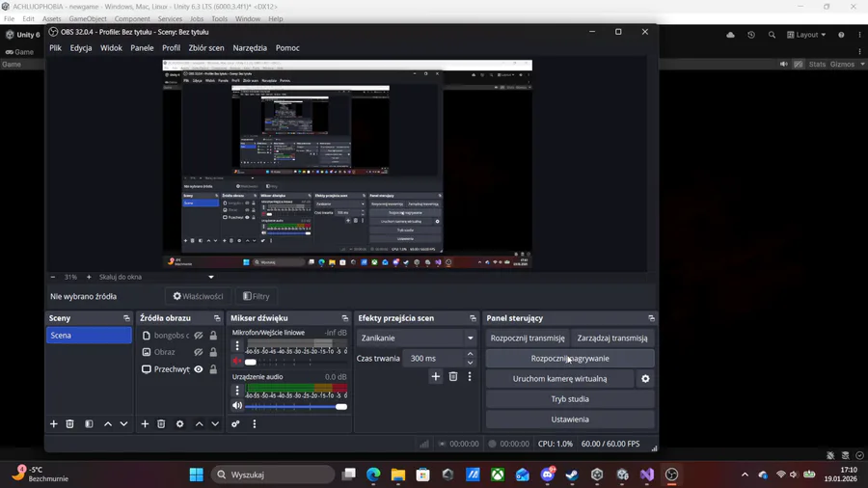Open options dots for Mikrofon/Wejście liniowe
Screen dimensions: 868x488
(237, 346)
